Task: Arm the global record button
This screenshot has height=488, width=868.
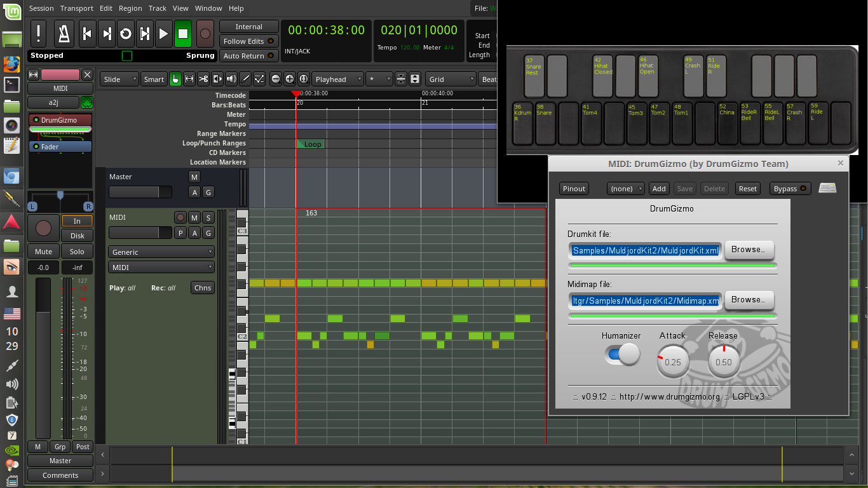Action: point(205,33)
